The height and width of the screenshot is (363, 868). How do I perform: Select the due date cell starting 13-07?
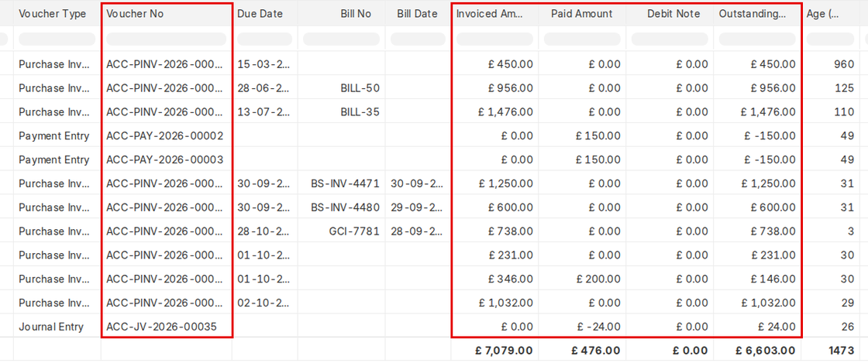click(x=264, y=111)
